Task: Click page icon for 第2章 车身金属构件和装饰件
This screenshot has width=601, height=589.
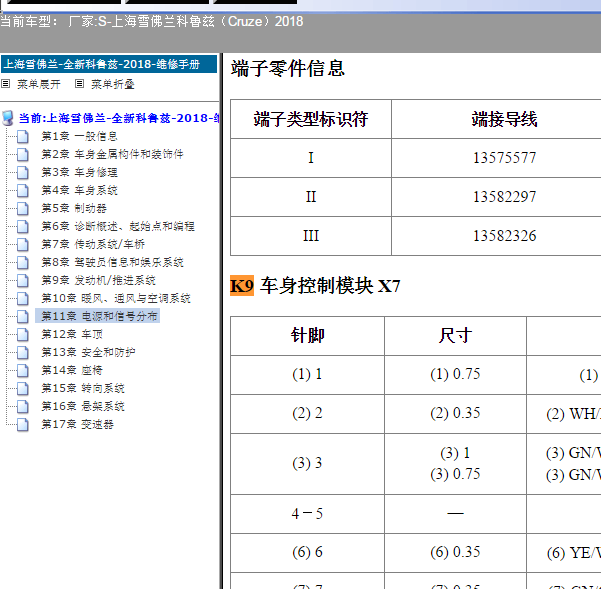Action: [23, 154]
